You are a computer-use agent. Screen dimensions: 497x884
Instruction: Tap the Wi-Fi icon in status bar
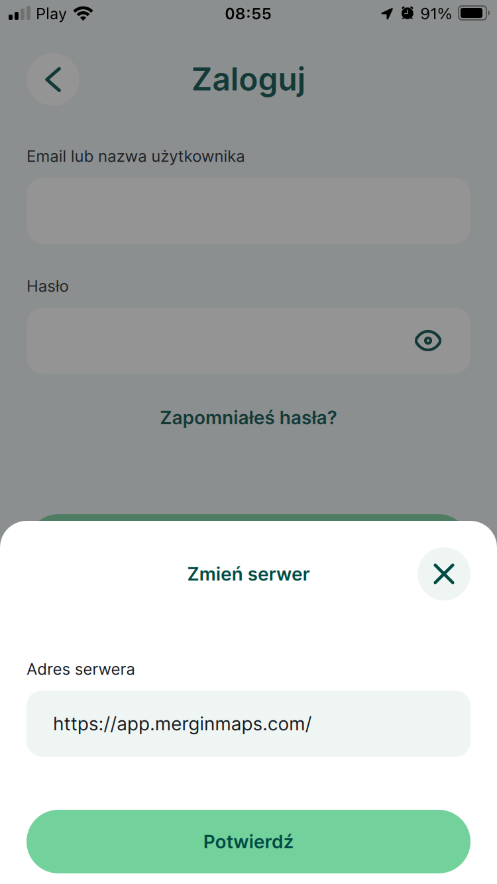pyautogui.click(x=83, y=14)
